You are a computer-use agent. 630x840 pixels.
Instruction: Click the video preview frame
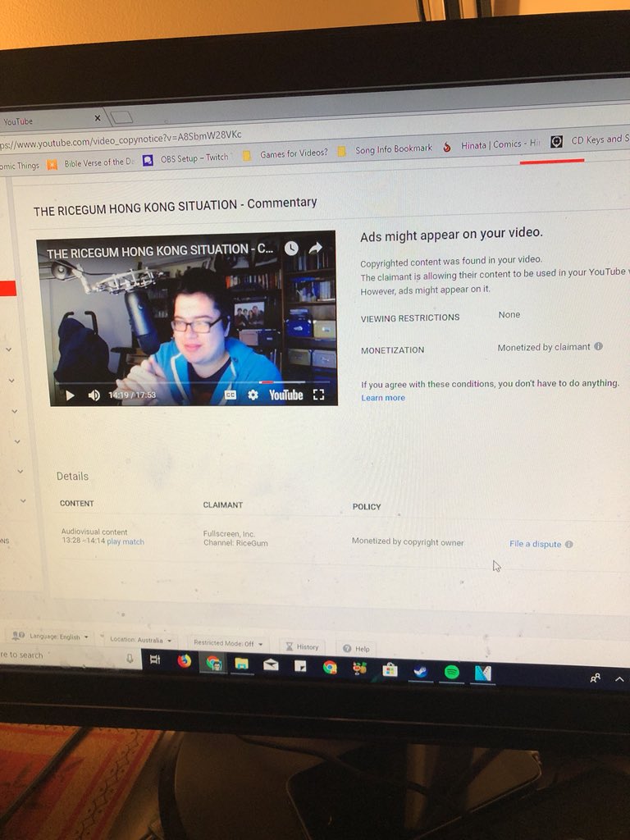(188, 319)
